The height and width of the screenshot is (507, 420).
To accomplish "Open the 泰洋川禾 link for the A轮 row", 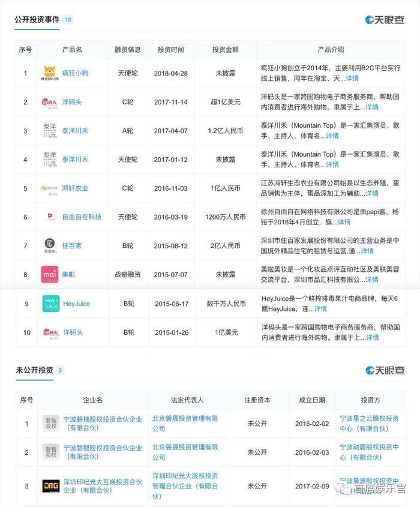I will click(75, 131).
